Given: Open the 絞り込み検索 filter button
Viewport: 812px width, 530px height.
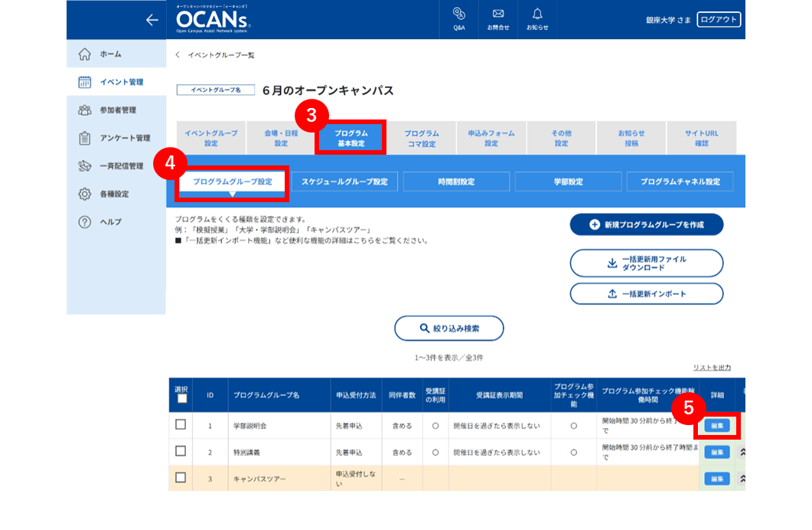Looking at the screenshot, I should pos(449,328).
